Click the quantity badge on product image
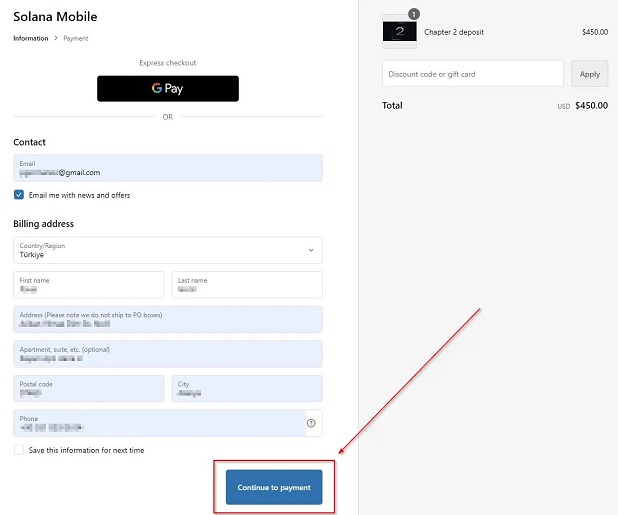 (414, 14)
